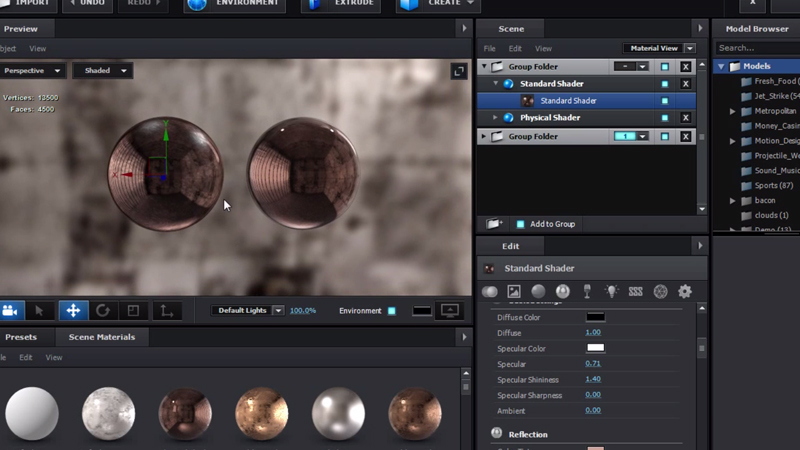800x450 pixels.
Task: Select the Rotate tool in preview toolbar
Action: point(103,311)
